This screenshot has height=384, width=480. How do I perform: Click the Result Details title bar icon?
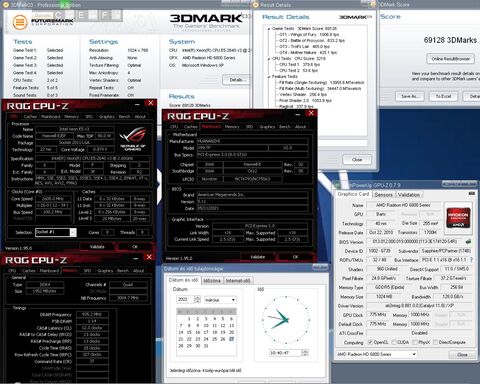pos(256,5)
